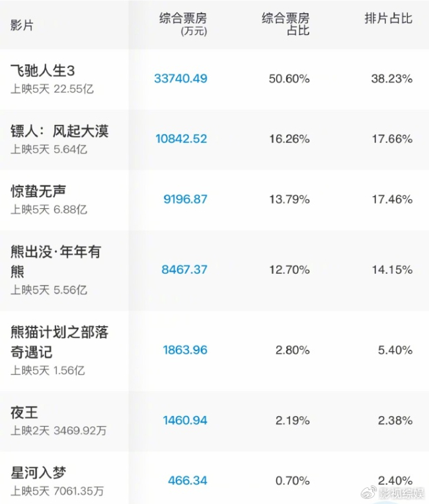Click the blue 10842.52 box office value

coord(181,139)
